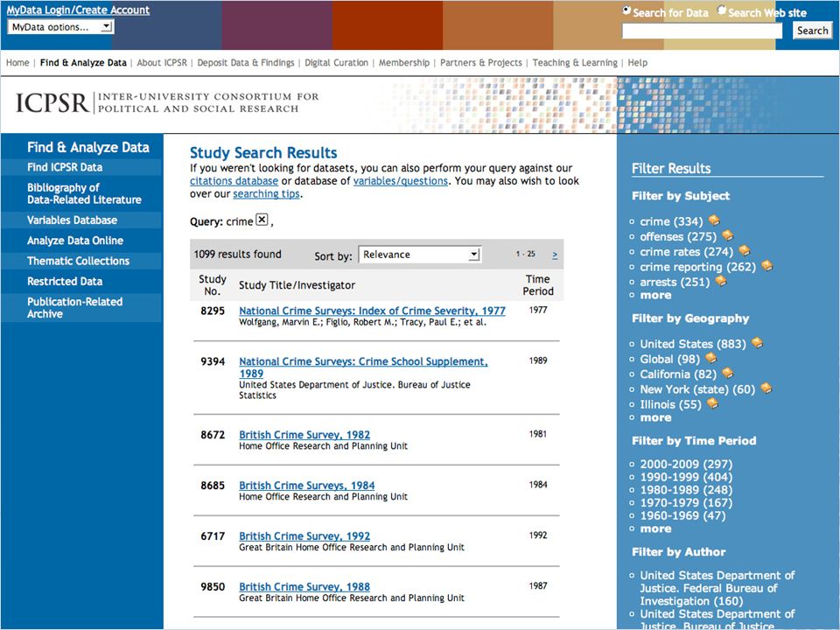Click the ICPSR logo
Image resolution: width=840 pixels, height=630 pixels.
tap(167, 102)
